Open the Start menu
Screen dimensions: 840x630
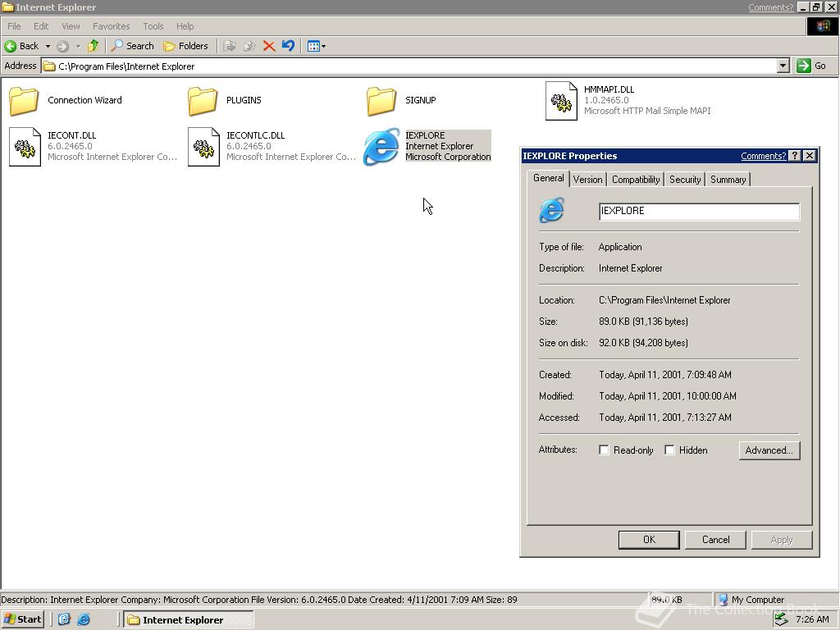click(x=22, y=619)
